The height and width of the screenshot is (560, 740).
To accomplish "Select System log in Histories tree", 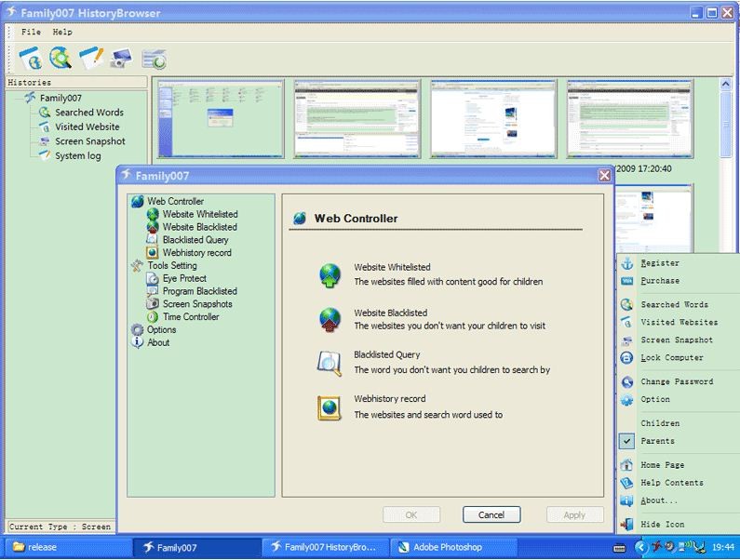I will tap(78, 155).
